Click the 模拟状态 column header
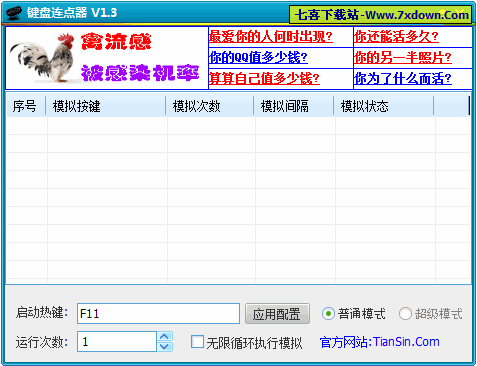Screen dimensions: 477x366 pos(384,106)
